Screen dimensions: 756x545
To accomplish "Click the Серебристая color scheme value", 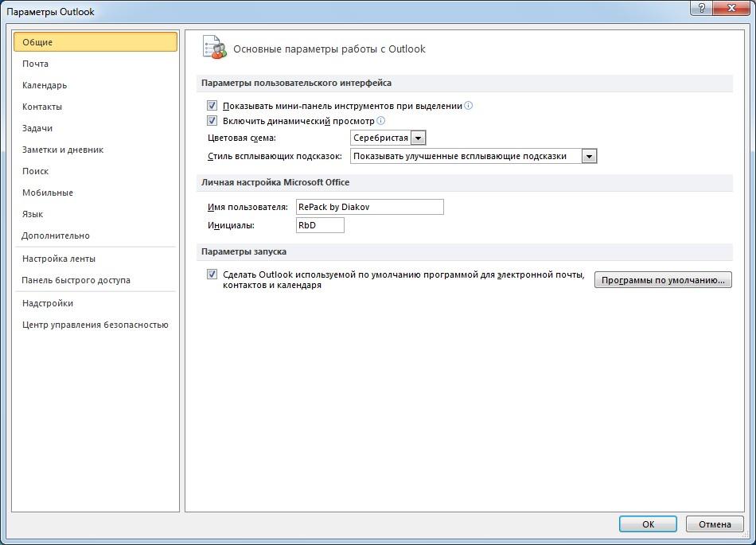I will (381, 138).
